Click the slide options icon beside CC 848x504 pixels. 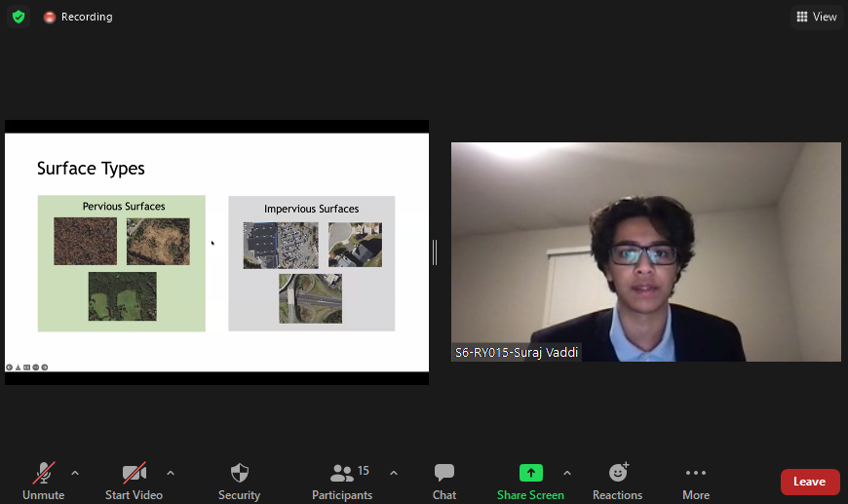point(36,368)
